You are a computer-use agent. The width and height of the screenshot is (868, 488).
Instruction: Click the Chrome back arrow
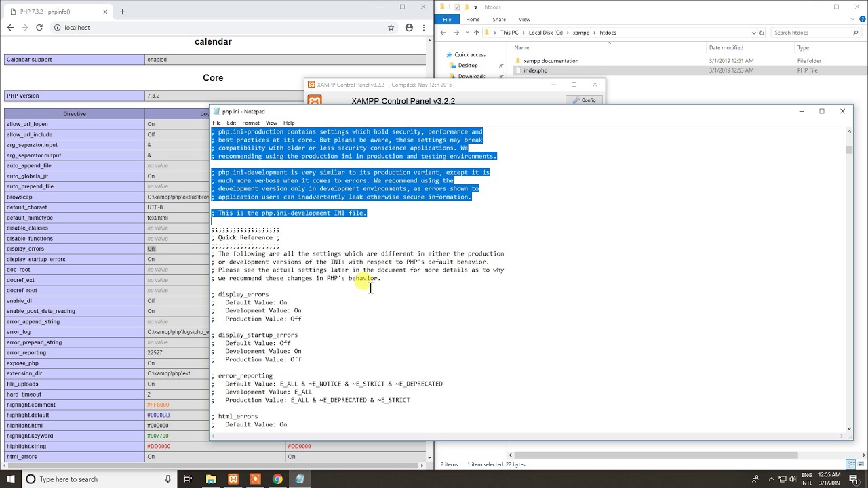tap(10, 28)
